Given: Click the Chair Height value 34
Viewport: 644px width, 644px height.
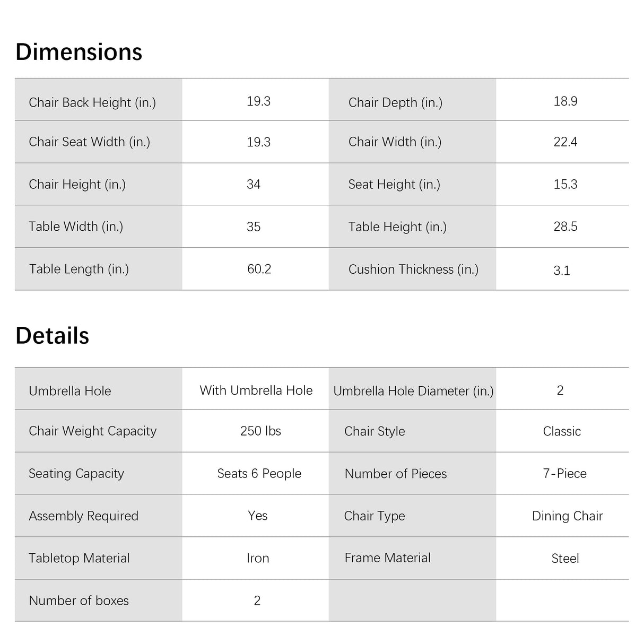Looking at the screenshot, I should tap(254, 184).
